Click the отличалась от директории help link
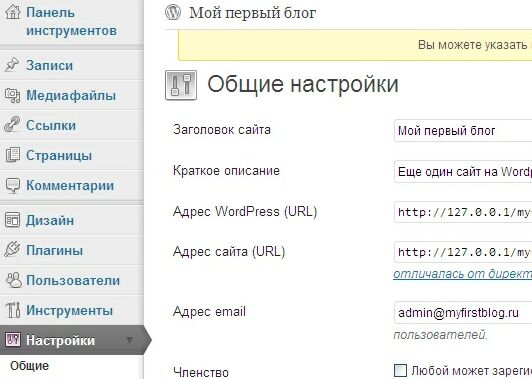 click(462, 273)
